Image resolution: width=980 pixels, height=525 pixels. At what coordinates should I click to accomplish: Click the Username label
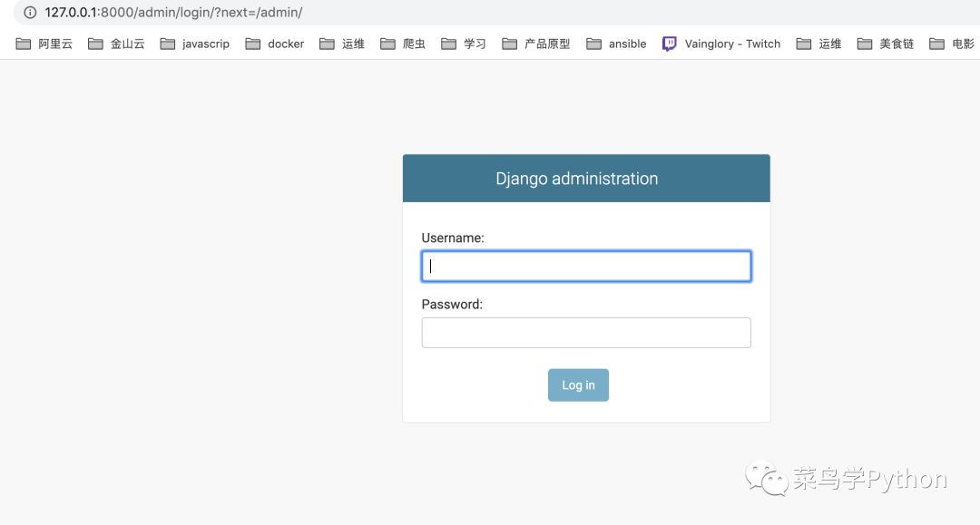click(x=453, y=238)
